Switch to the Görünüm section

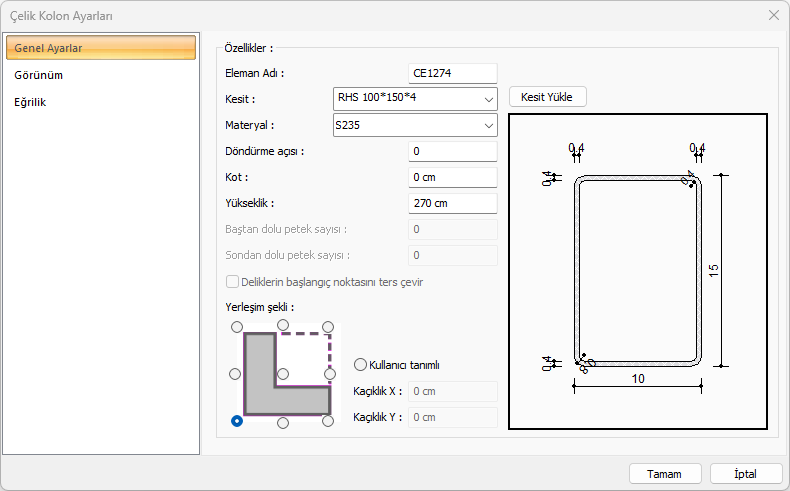[x=40, y=75]
